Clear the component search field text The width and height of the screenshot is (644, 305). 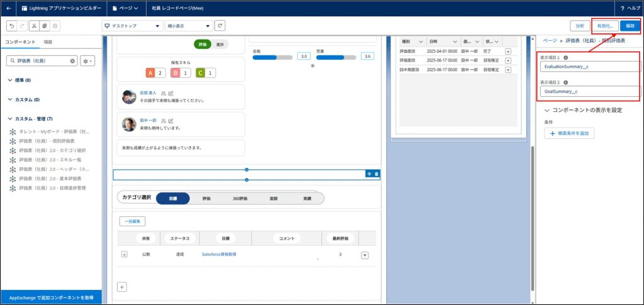(73, 61)
